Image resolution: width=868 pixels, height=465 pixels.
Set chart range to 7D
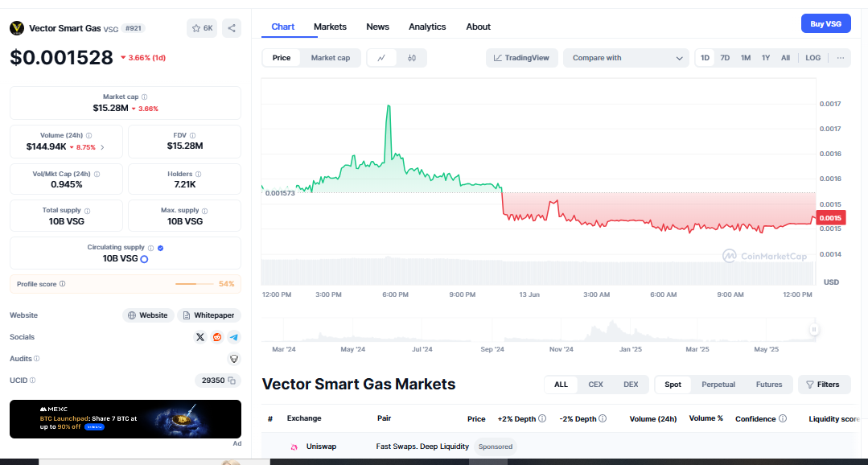tap(725, 58)
